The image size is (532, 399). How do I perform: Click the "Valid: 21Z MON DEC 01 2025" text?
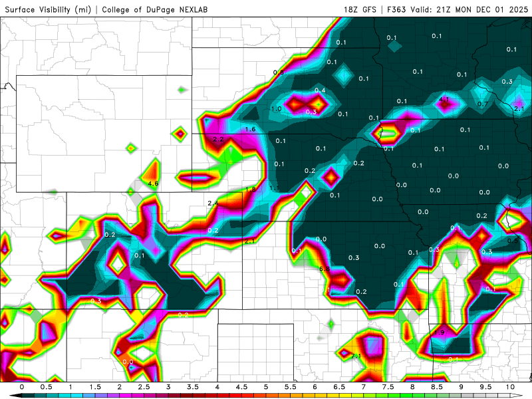(469, 9)
